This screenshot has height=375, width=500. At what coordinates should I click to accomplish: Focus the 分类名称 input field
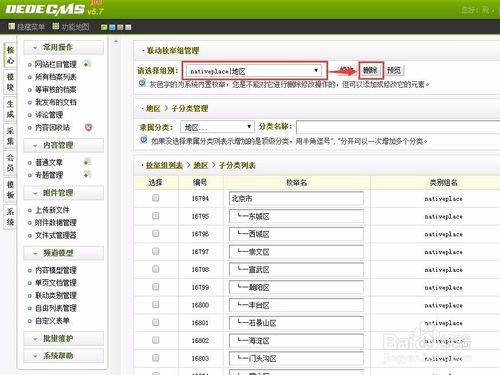coord(398,127)
